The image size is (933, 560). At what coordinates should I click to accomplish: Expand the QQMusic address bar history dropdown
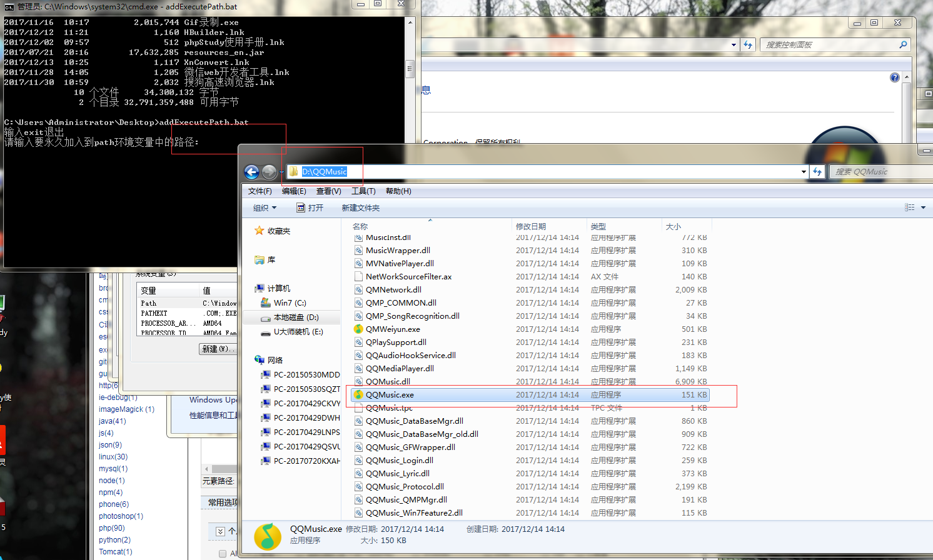coord(804,172)
